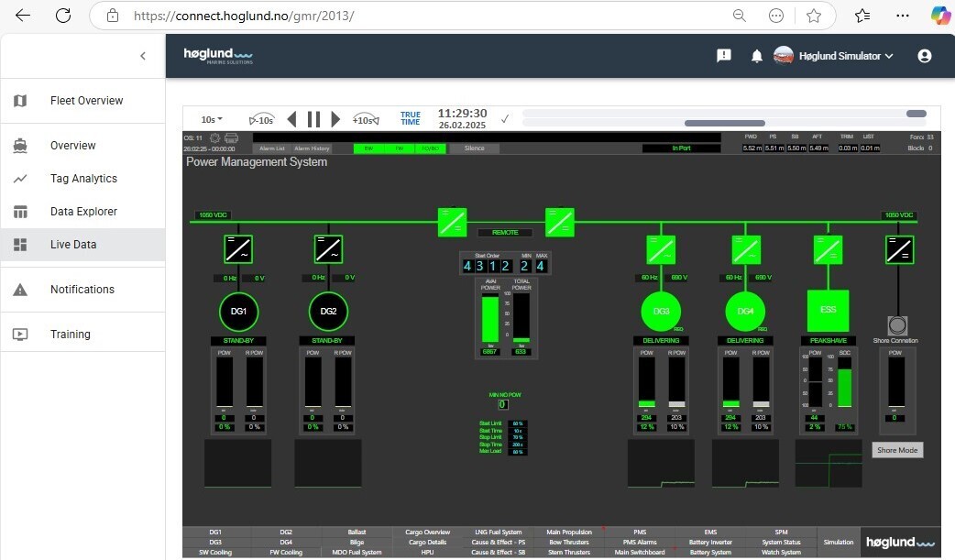This screenshot has width=955, height=560.
Task: Select the DG2 generator circle
Action: (328, 312)
